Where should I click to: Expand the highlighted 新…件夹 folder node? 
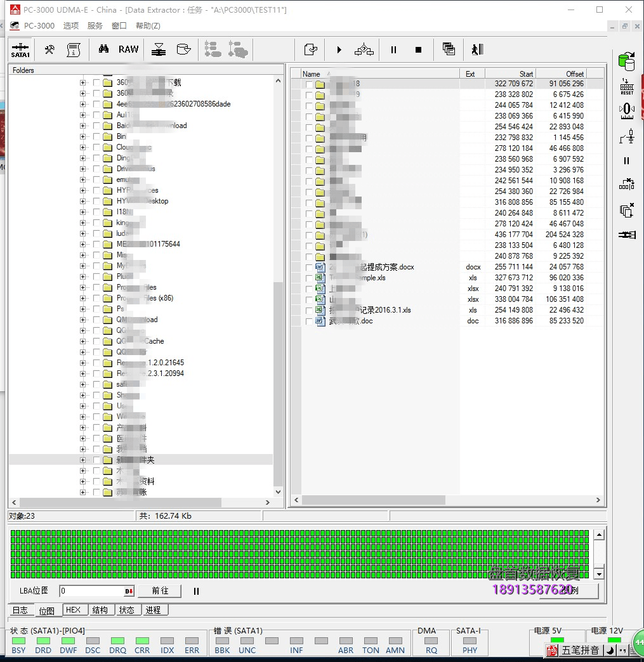pyautogui.click(x=82, y=460)
